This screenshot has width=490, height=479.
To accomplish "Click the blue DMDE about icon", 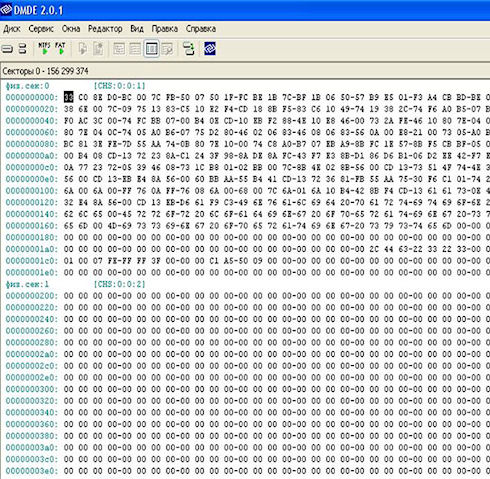I will [x=210, y=49].
